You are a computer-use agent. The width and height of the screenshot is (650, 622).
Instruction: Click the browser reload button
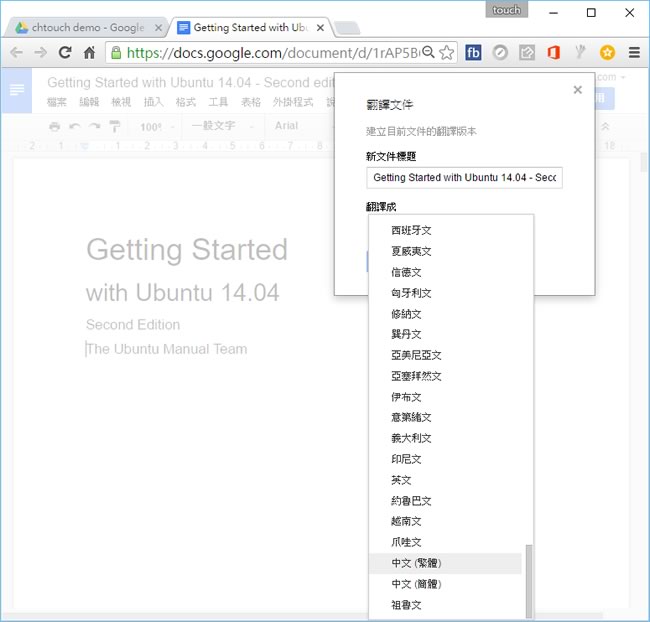pyautogui.click(x=65, y=53)
